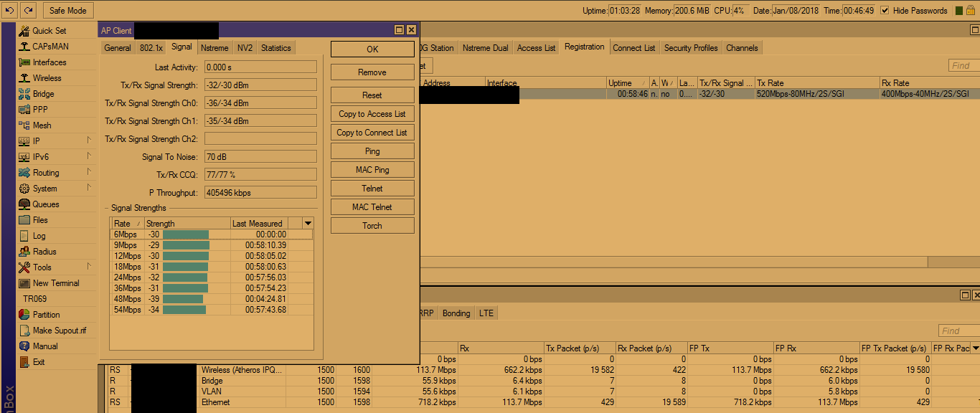This screenshot has width=980, height=413.
Task: Click the Torch button
Action: pyautogui.click(x=372, y=226)
